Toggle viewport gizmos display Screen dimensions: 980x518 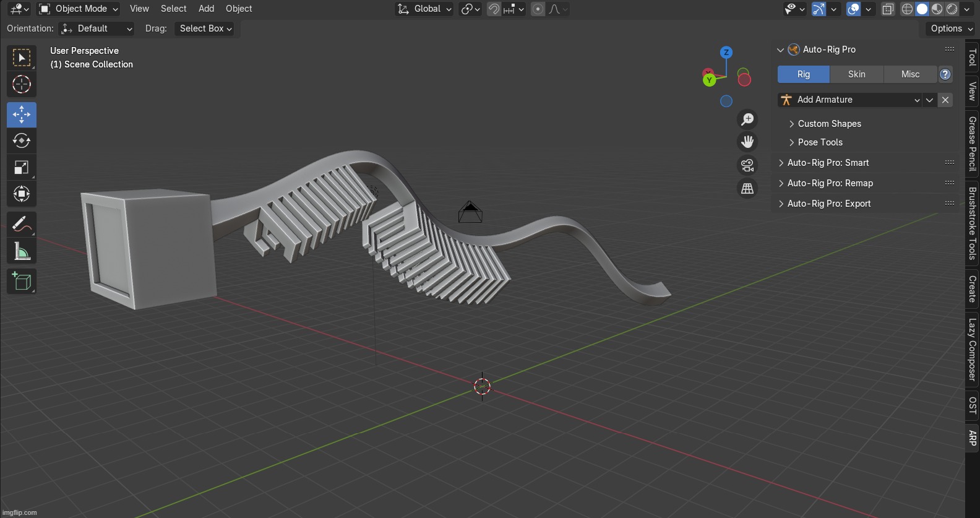pos(819,9)
